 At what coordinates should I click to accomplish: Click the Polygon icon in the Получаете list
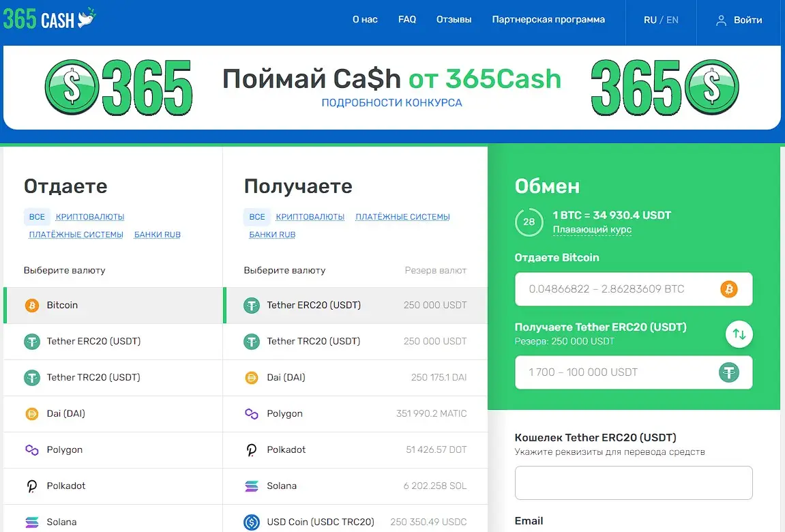[251, 414]
